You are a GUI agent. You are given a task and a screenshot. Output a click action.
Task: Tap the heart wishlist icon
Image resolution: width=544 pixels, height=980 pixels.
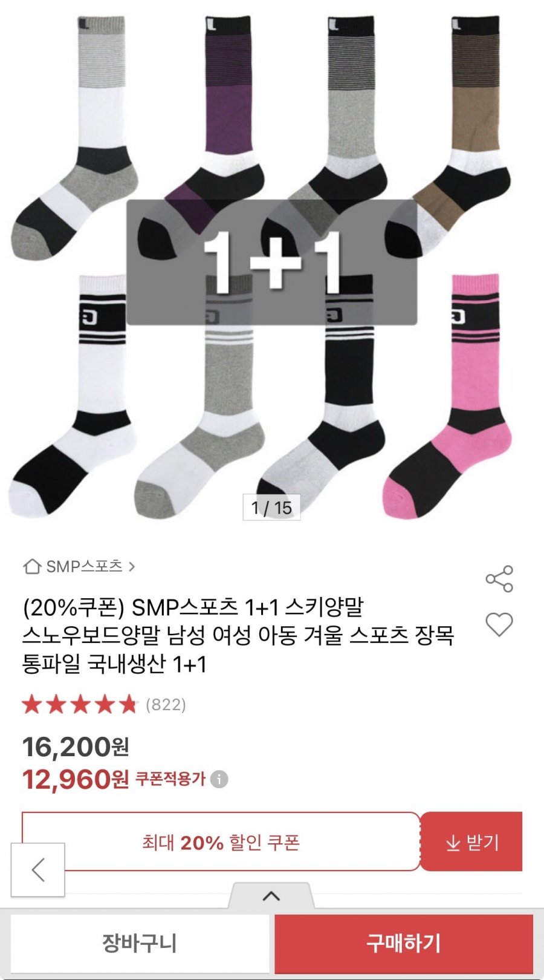[499, 624]
